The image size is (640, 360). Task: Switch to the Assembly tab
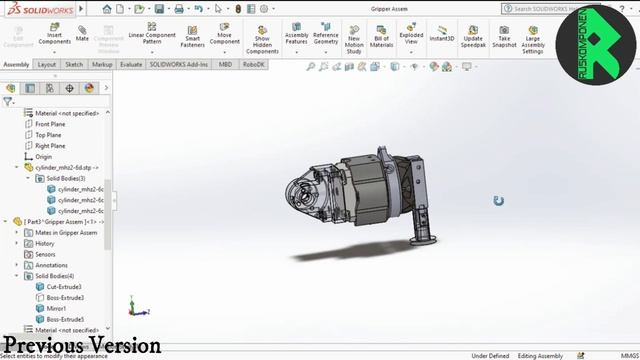tap(16, 64)
